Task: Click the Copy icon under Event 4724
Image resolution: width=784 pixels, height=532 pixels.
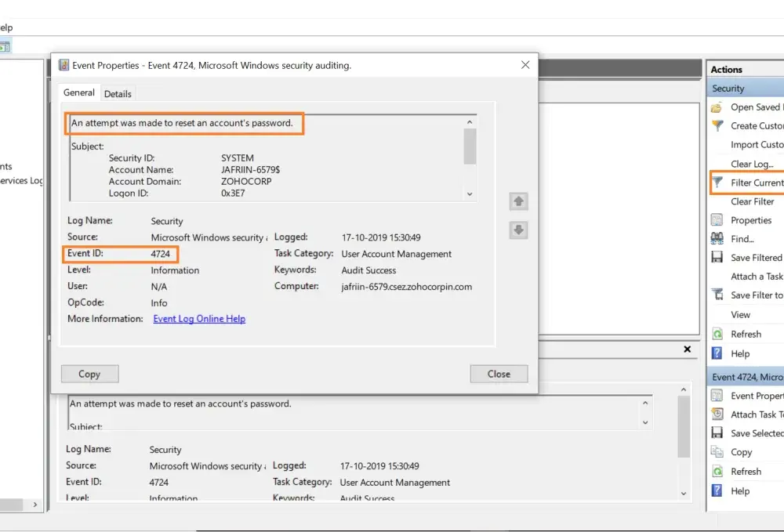Action: click(717, 452)
